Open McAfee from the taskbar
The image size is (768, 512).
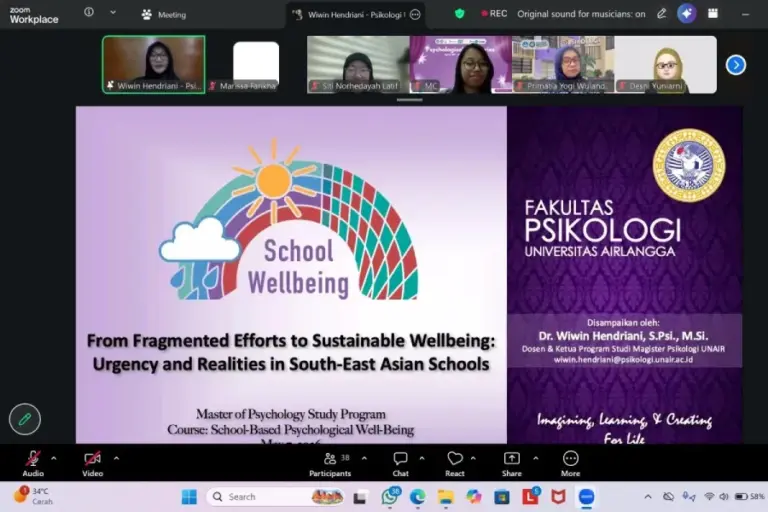click(x=558, y=497)
